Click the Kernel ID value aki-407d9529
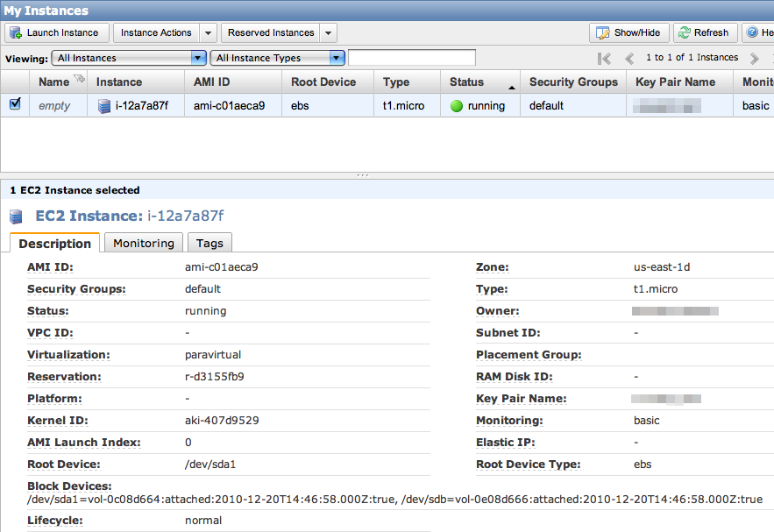The image size is (774, 532). click(x=222, y=421)
